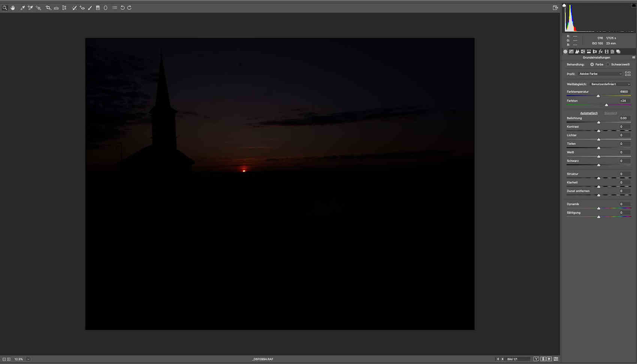Open the Basic (Grundeinstellungen) panel tab
The height and width of the screenshot is (364, 637).
tap(565, 52)
